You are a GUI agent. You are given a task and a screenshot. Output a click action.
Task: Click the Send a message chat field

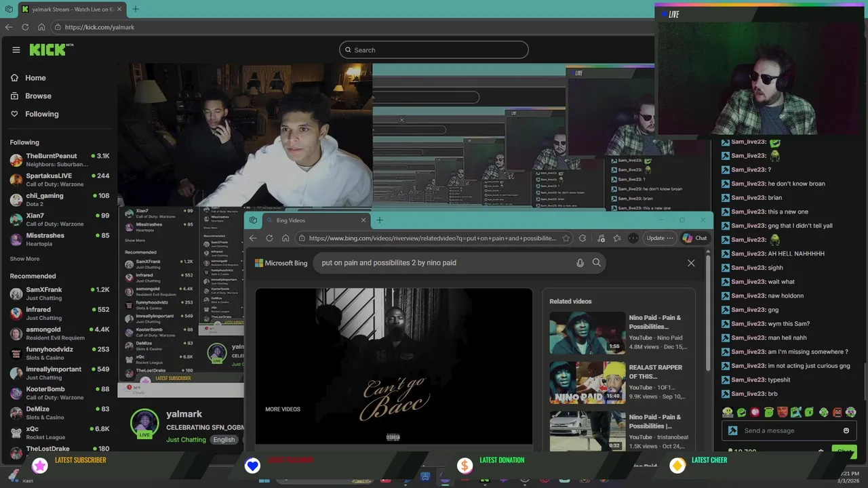pyautogui.click(x=789, y=430)
